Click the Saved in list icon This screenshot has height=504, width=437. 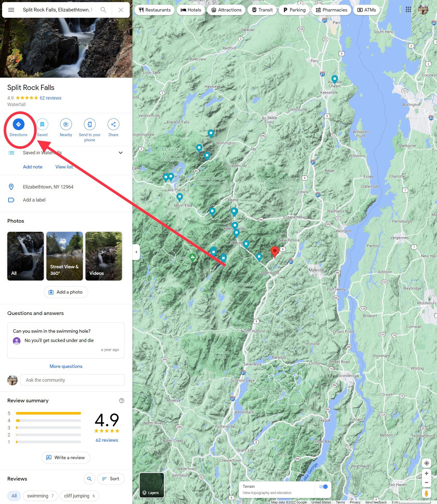pyautogui.click(x=11, y=153)
